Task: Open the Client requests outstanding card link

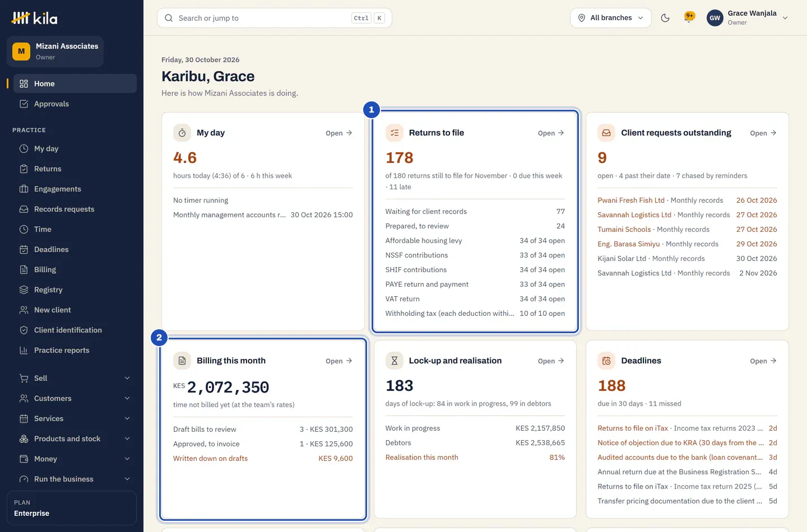Action: 763,133
